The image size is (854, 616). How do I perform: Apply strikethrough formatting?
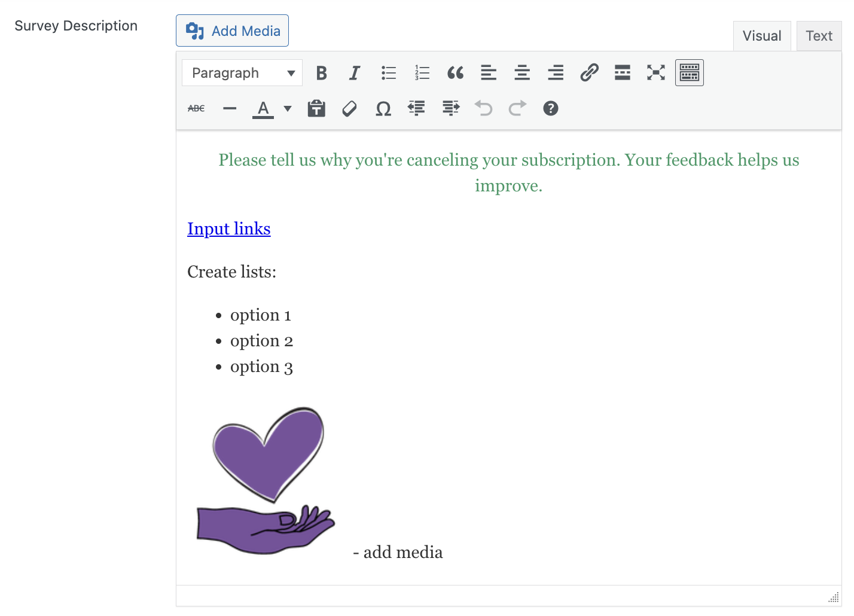click(x=196, y=108)
